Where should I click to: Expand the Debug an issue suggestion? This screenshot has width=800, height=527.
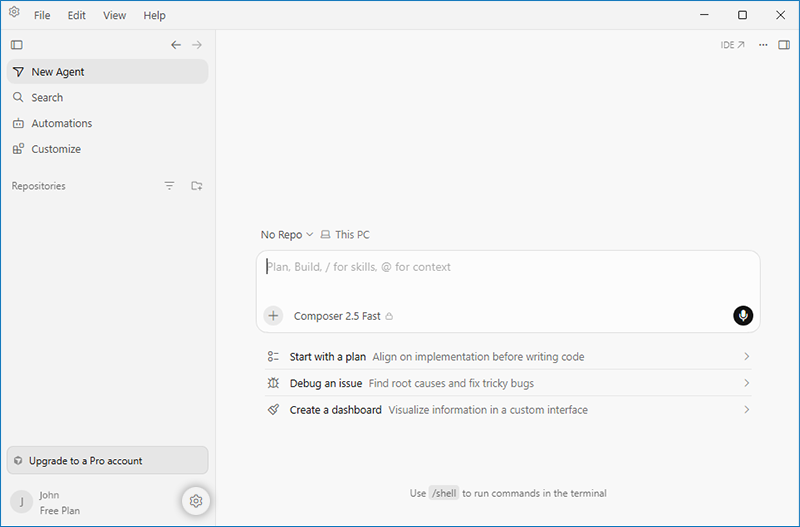(x=508, y=383)
